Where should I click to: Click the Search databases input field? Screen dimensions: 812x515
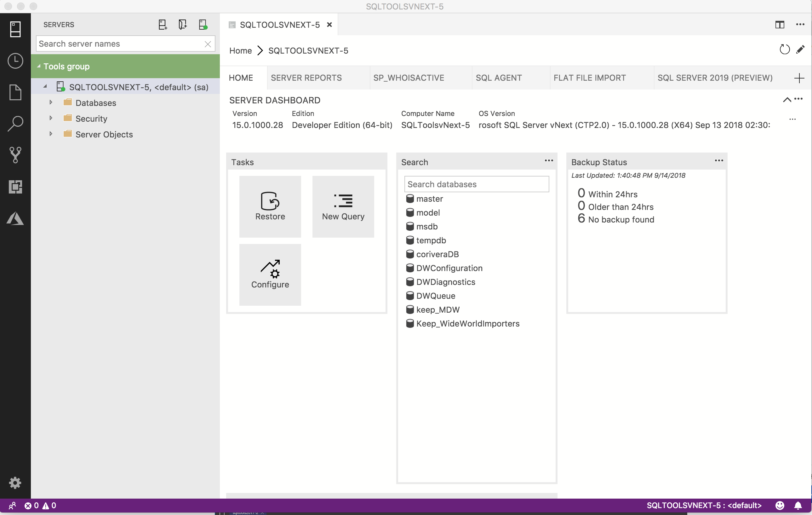tap(477, 184)
